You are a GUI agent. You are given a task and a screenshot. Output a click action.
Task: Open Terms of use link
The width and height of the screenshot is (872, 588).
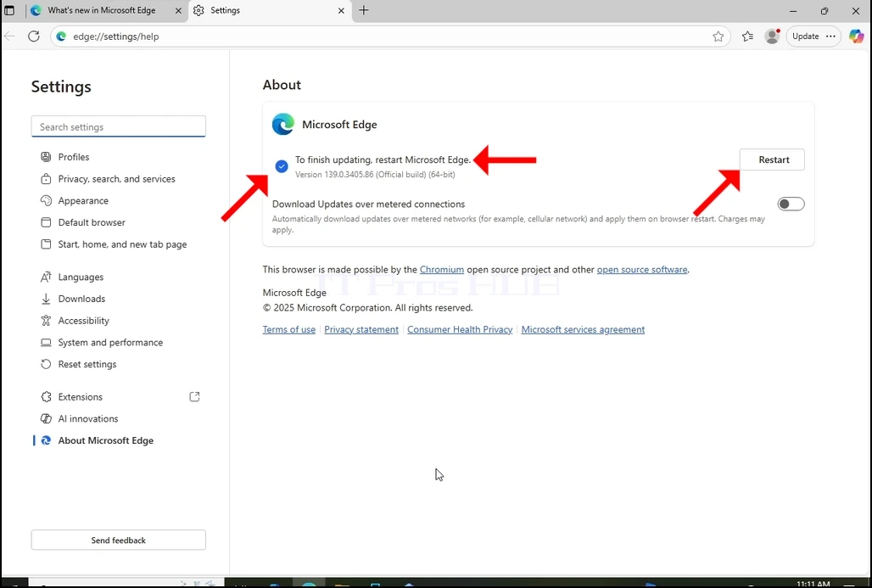tap(288, 329)
